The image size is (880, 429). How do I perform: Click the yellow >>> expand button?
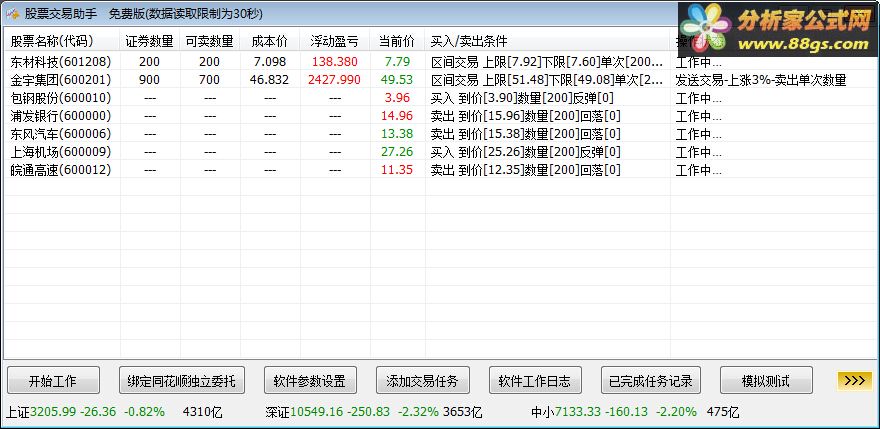[x=855, y=380]
